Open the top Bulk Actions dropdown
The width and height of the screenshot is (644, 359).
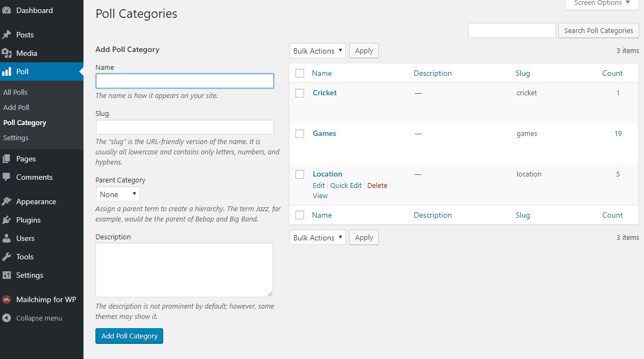(x=317, y=51)
